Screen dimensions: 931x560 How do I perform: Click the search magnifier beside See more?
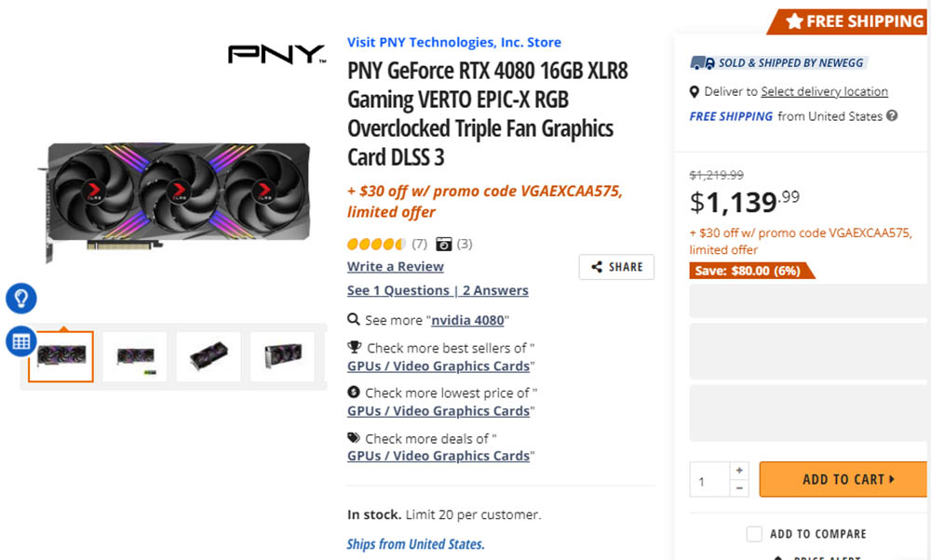pos(353,320)
